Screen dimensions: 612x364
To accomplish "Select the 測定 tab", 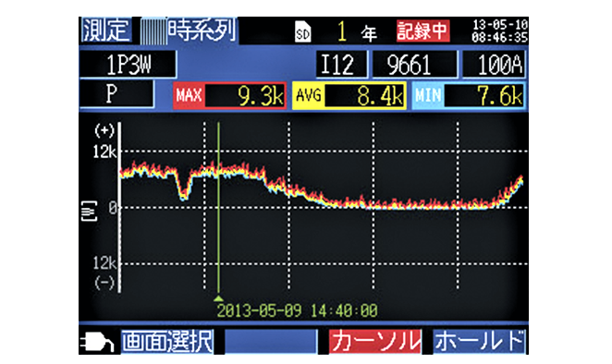I will (106, 30).
